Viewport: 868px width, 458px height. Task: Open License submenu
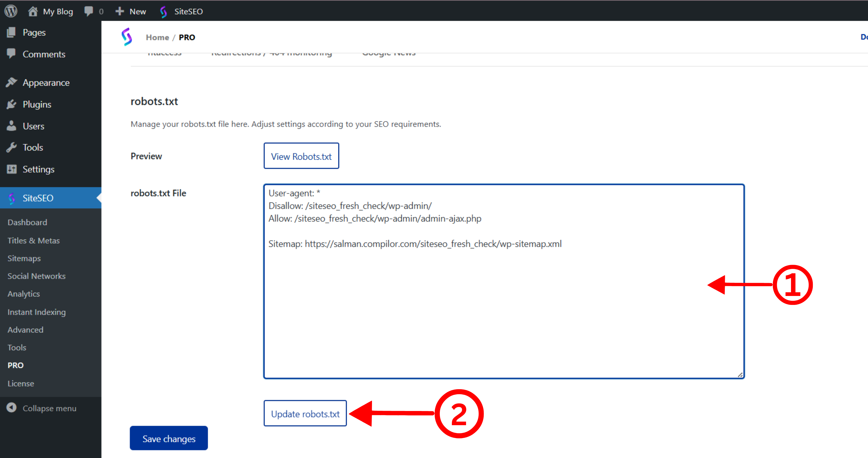click(20, 383)
